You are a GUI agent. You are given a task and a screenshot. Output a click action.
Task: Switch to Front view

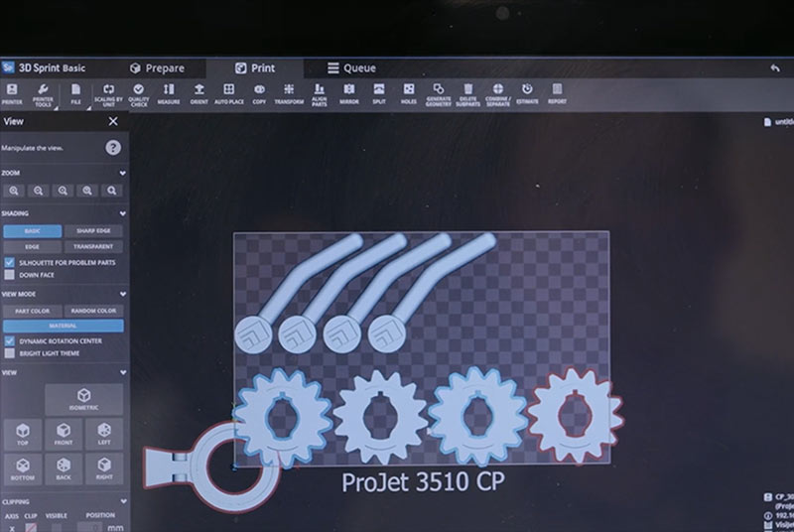(64, 435)
